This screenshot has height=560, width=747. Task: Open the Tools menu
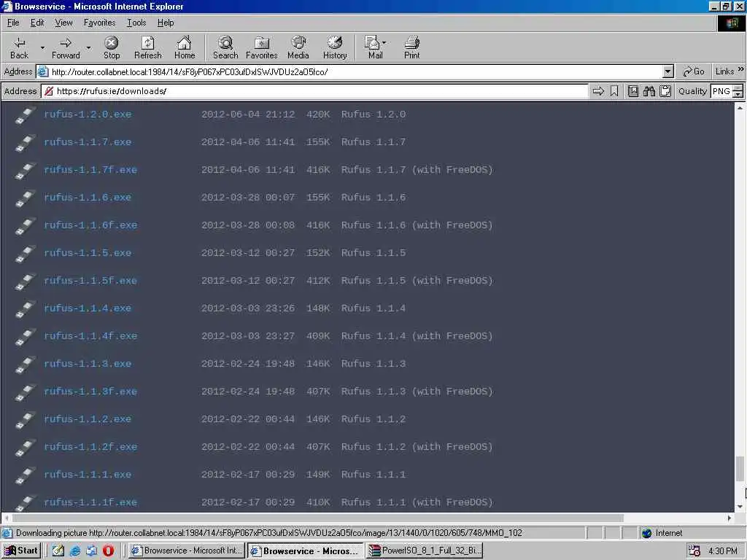click(x=136, y=23)
